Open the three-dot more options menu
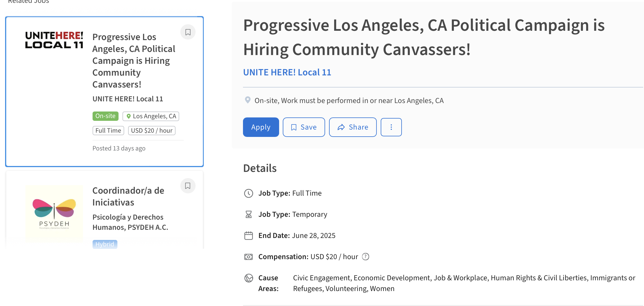The width and height of the screenshot is (644, 306). click(x=391, y=127)
